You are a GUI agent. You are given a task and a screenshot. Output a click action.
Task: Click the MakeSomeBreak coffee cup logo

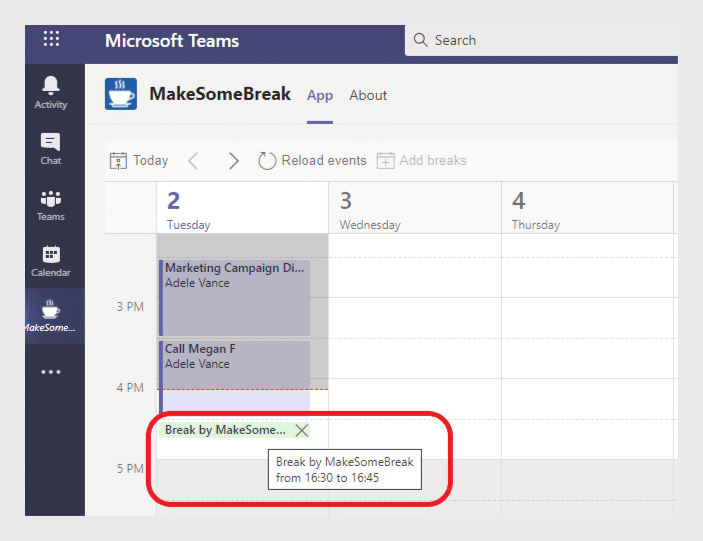tap(121, 94)
